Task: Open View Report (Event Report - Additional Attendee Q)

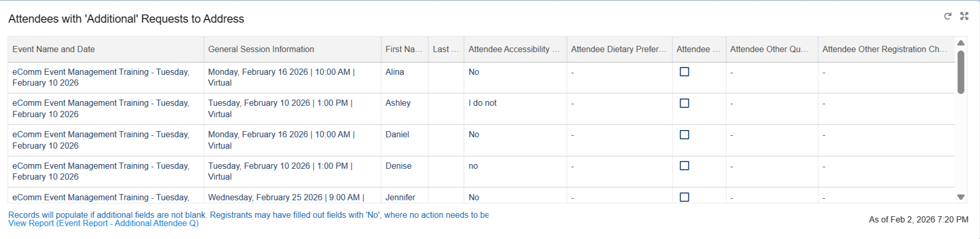Action: coord(103,224)
